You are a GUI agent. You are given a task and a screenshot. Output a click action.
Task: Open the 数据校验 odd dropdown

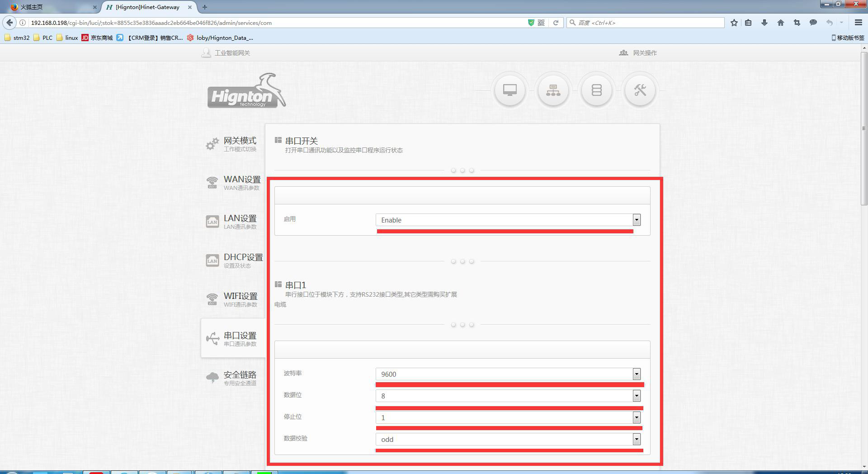click(508, 439)
